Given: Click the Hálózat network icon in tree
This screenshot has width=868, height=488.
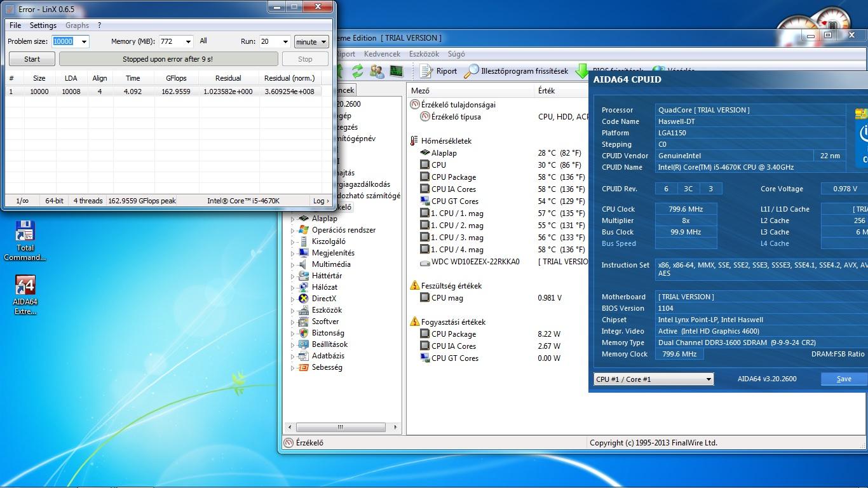Looking at the screenshot, I should (x=303, y=287).
